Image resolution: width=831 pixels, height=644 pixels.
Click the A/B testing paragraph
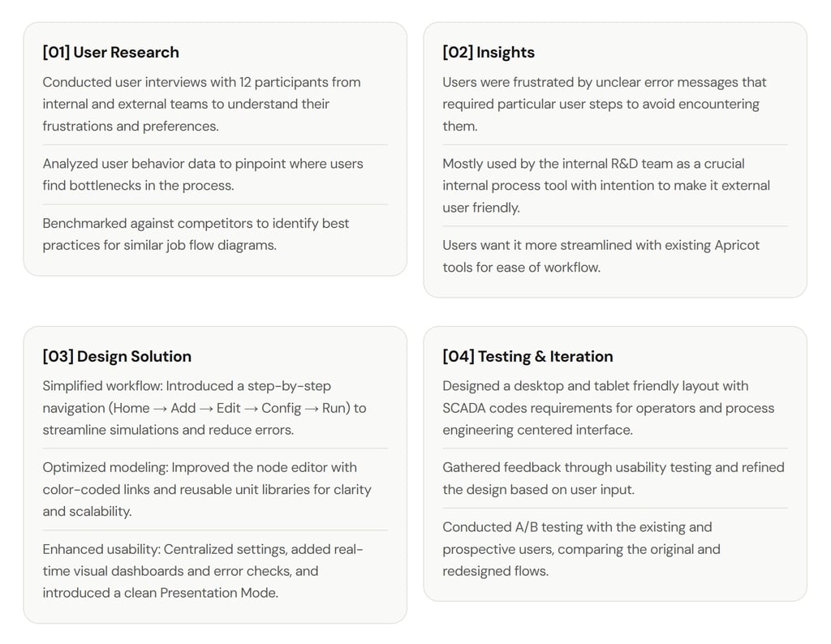[581, 549]
